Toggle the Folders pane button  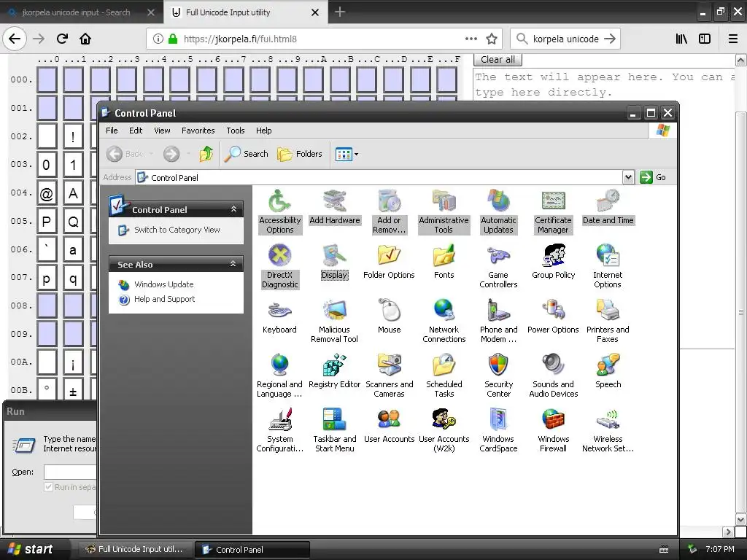pos(300,154)
